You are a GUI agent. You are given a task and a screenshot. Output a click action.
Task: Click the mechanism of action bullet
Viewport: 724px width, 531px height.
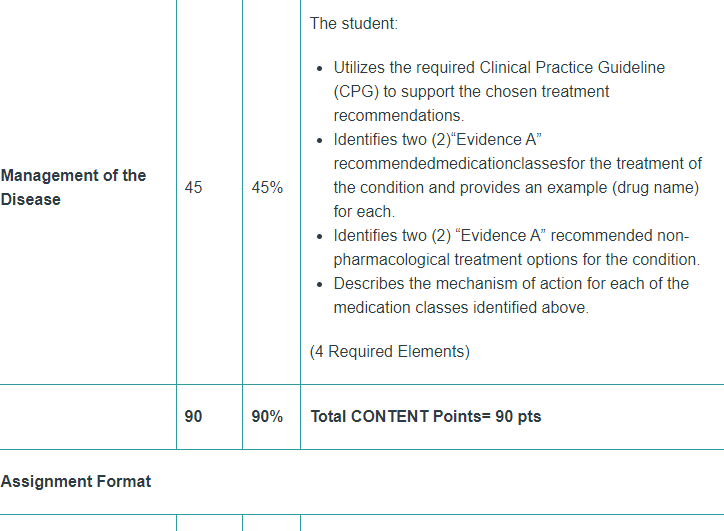tap(511, 296)
